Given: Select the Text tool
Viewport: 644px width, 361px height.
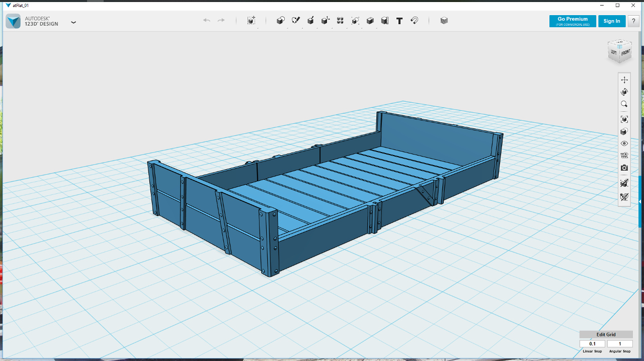Looking at the screenshot, I should click(x=399, y=21).
